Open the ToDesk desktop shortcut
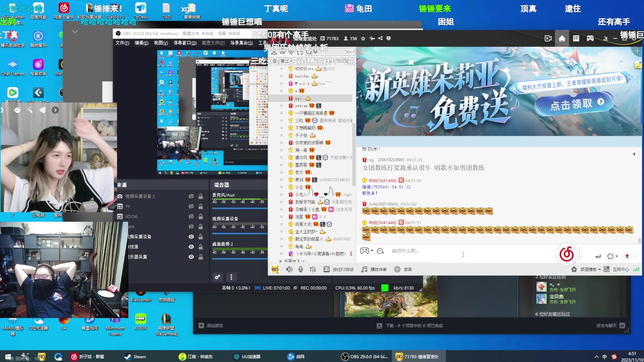Viewport: 644px width, 362px height. tap(141, 11)
